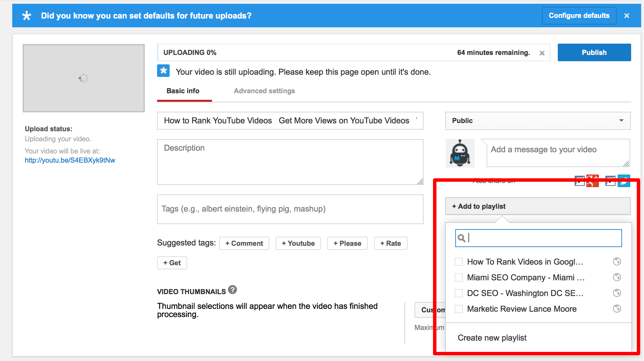Check the Miami SEO Company playlist checkbox
Viewport: 644px width, 361px height.
tap(458, 277)
